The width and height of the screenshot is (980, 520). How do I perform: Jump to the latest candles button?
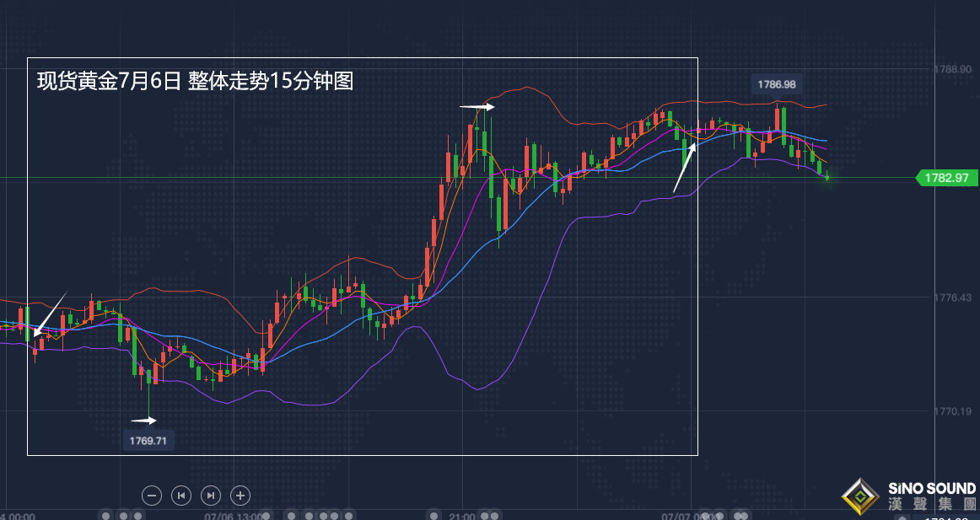211,496
